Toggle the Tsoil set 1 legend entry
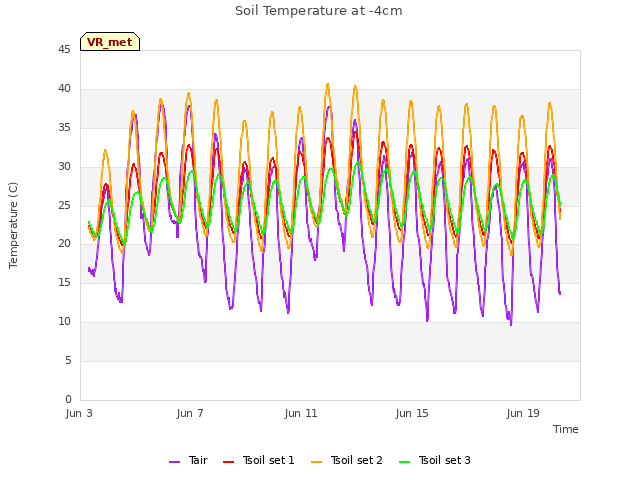The image size is (640, 480). pyautogui.click(x=259, y=460)
